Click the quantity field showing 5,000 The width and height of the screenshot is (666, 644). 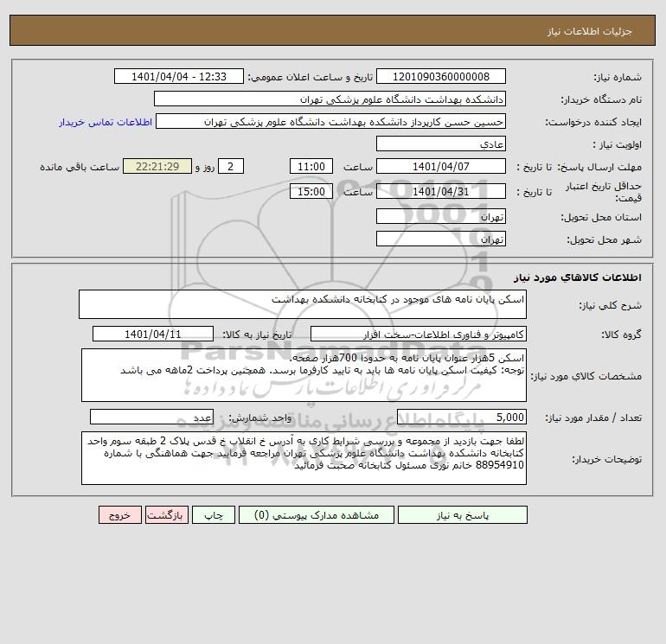click(x=462, y=417)
